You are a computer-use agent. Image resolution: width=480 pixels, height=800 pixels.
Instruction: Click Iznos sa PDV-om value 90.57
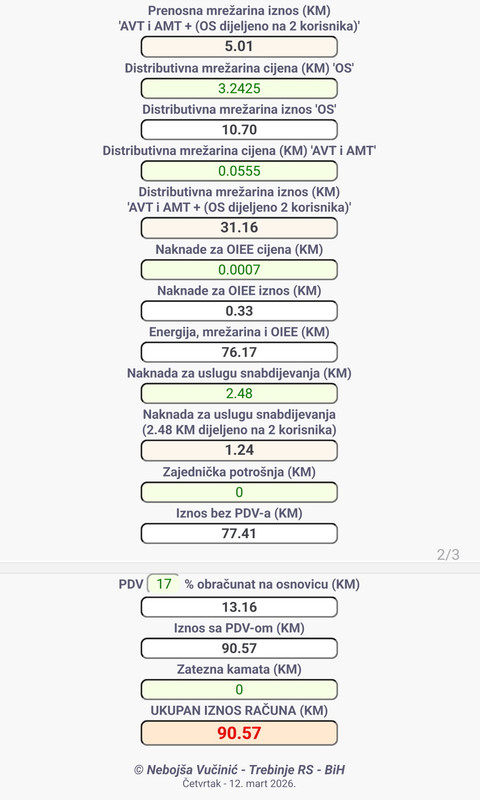pos(239,648)
